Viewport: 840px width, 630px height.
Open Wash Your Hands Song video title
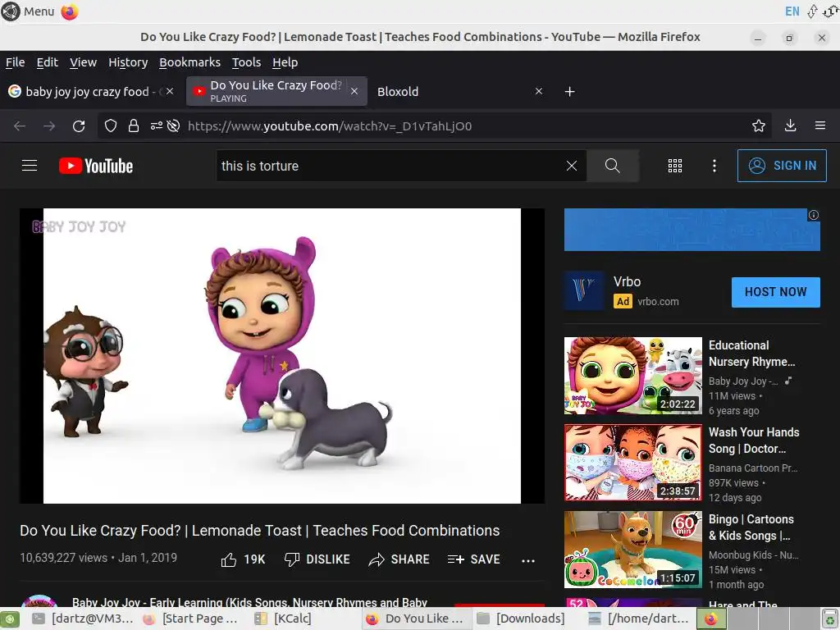click(754, 441)
